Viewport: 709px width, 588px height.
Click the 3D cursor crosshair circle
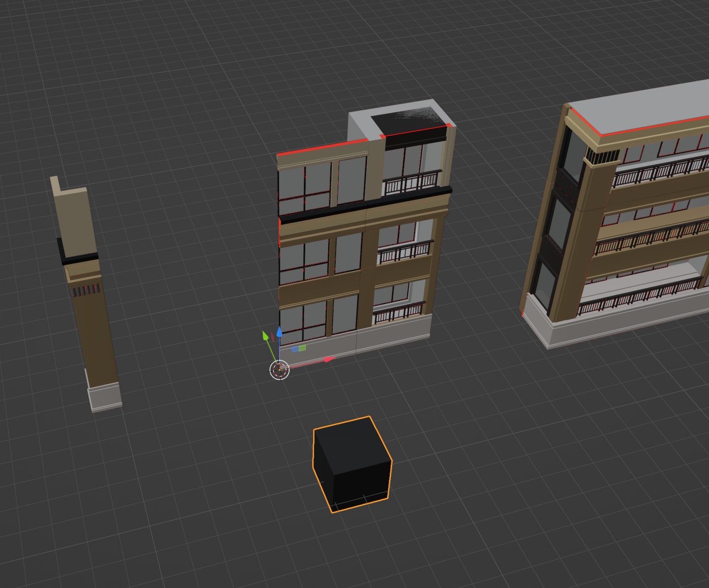280,370
